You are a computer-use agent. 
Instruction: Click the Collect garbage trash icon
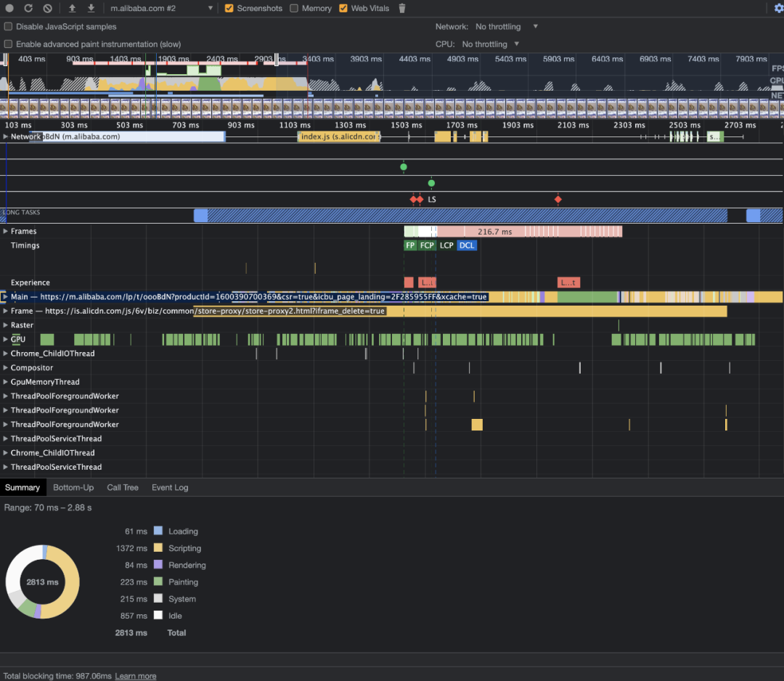[x=402, y=9]
